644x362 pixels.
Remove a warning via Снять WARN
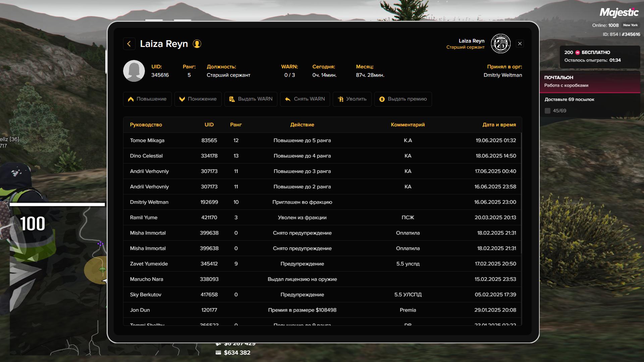(305, 99)
